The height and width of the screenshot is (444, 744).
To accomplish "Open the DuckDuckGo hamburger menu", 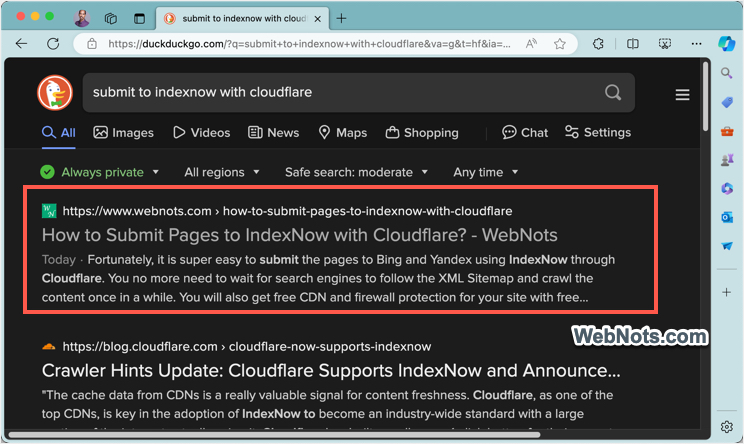I will point(682,95).
